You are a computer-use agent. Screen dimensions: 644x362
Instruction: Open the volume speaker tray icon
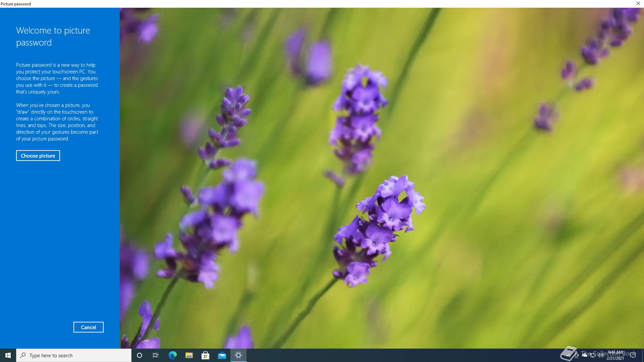click(601, 355)
